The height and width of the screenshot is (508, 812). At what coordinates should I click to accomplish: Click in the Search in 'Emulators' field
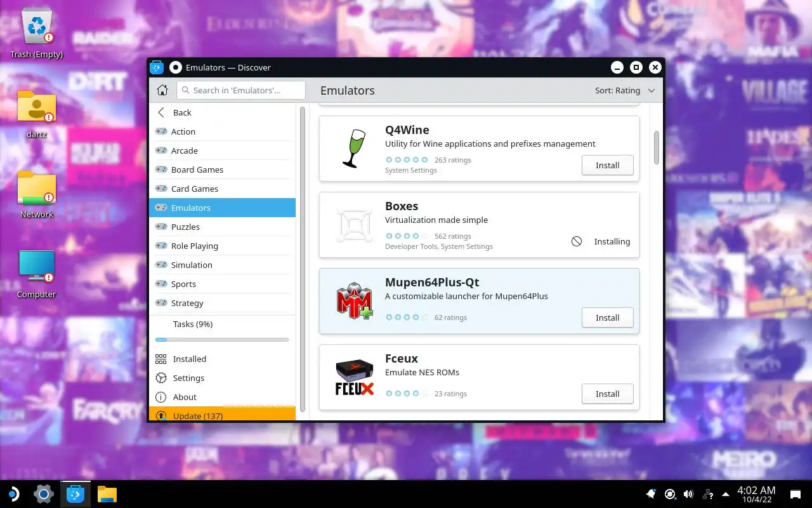coord(240,90)
